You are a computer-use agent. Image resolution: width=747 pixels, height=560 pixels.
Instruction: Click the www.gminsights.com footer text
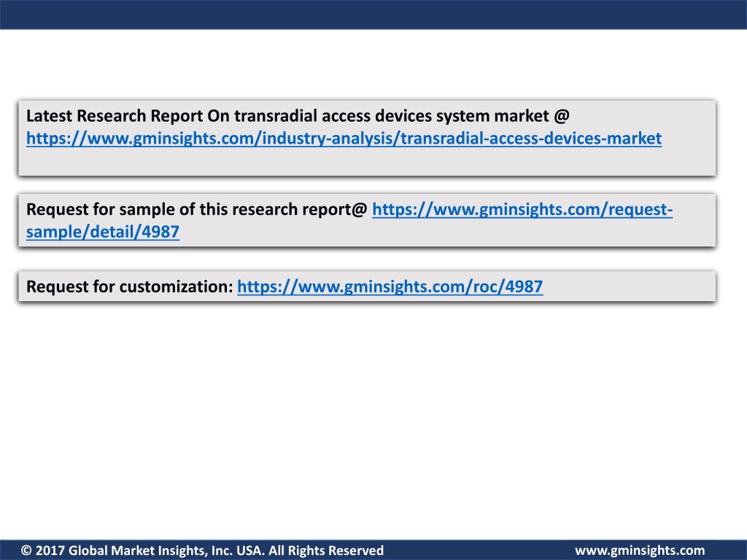coord(640,551)
